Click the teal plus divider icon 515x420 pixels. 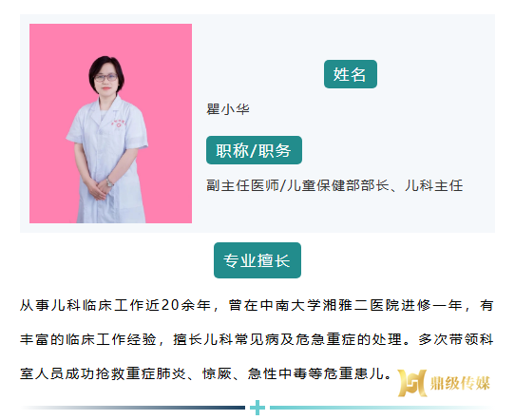(257, 408)
